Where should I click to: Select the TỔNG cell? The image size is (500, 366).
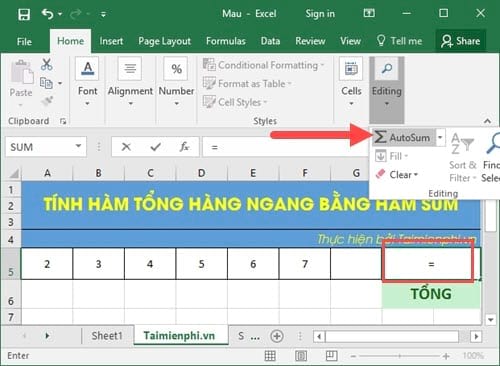pyautogui.click(x=431, y=294)
